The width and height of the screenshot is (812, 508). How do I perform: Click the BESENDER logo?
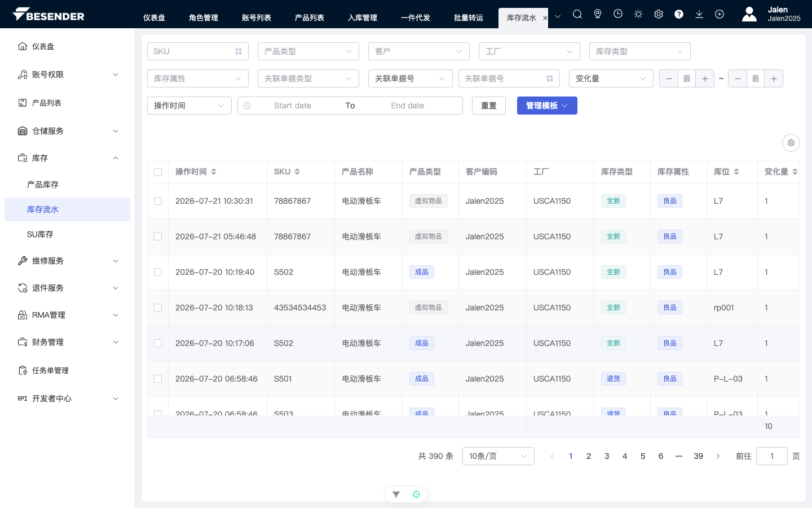[48, 14]
